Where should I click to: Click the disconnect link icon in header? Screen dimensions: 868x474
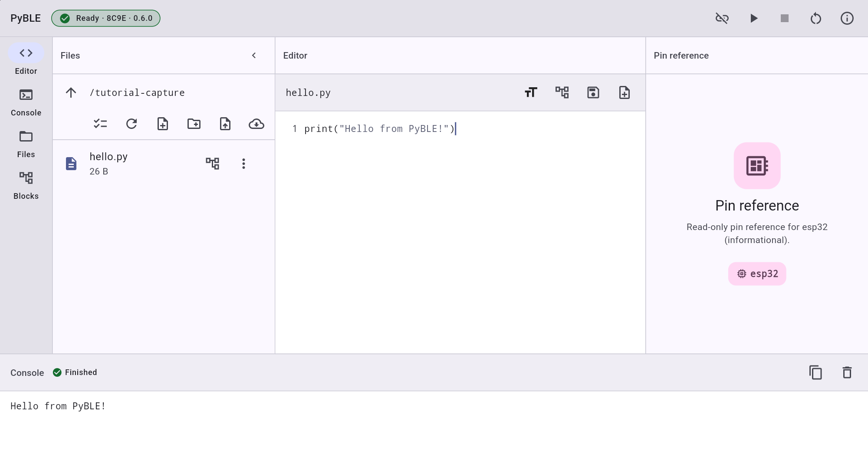(x=722, y=18)
